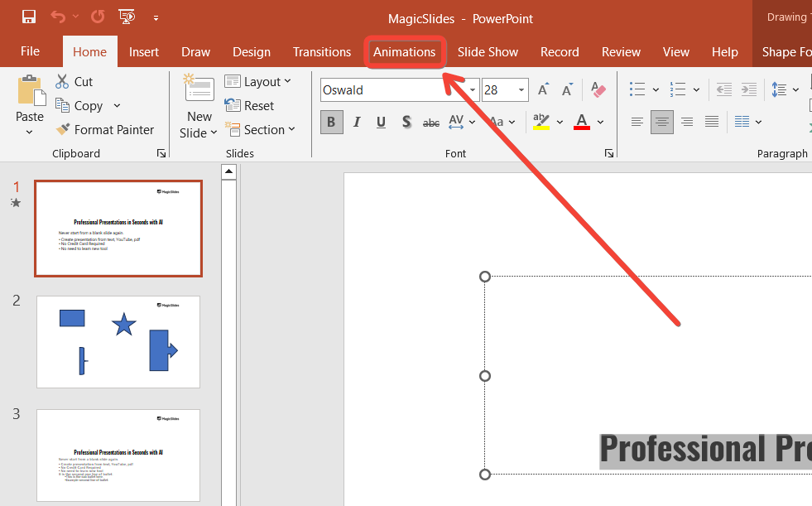This screenshot has height=506, width=812.
Task: Toggle Italic formatting
Action: point(357,122)
